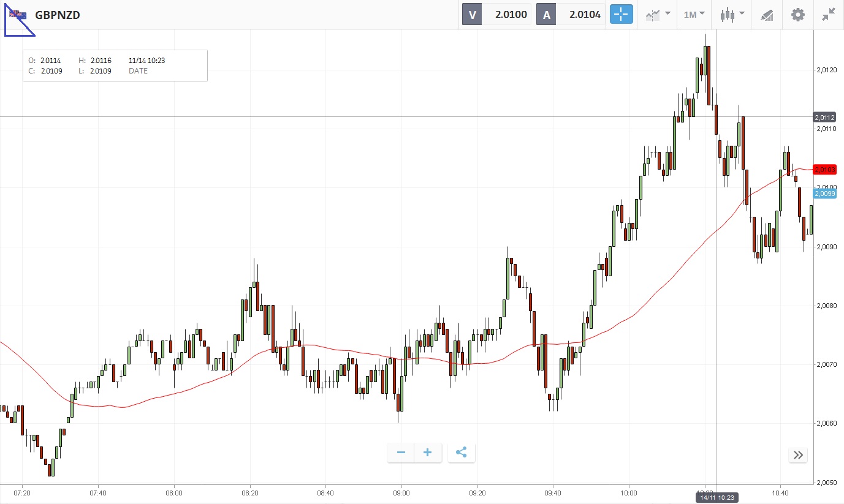Zoom in the chart with plus

428,453
